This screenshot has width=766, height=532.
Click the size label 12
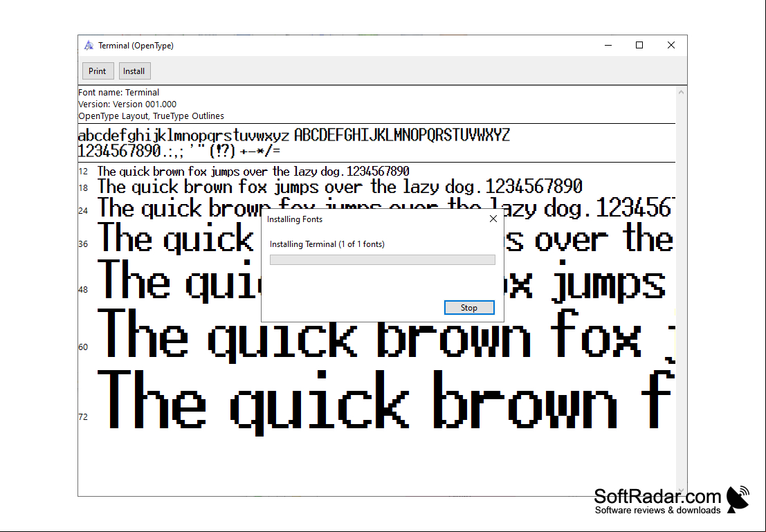click(x=83, y=172)
